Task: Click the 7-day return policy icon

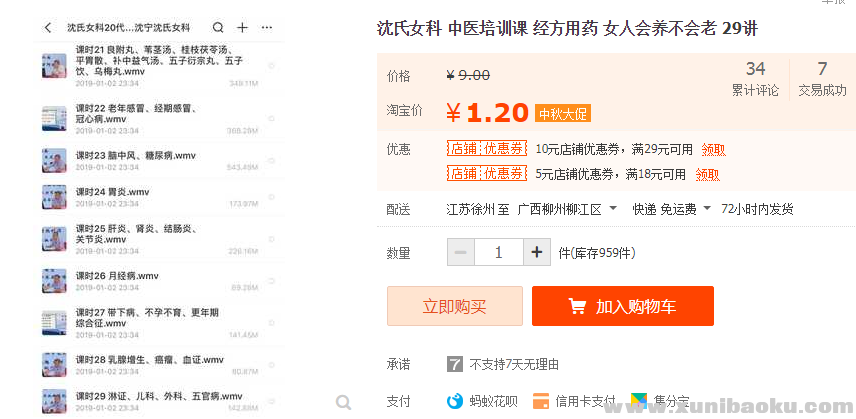Action: (x=455, y=363)
